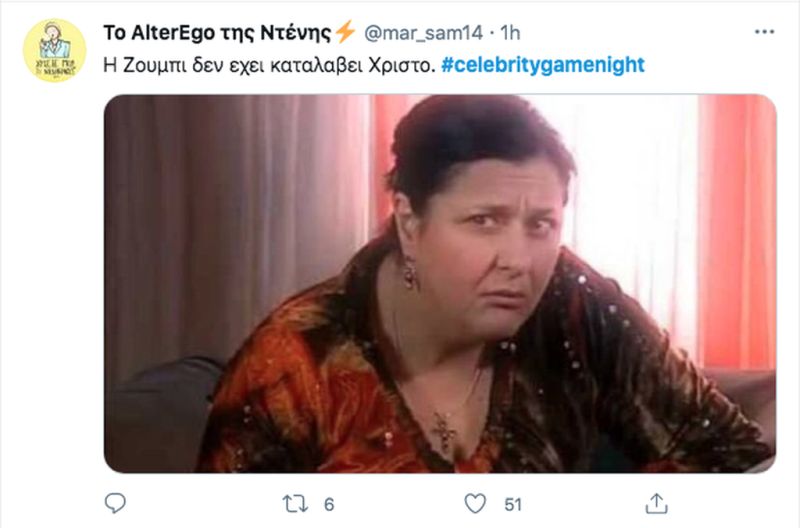Open display name To AlterEgo της Ντένης
Viewport: 800px width, 528px height.
pyautogui.click(x=217, y=33)
